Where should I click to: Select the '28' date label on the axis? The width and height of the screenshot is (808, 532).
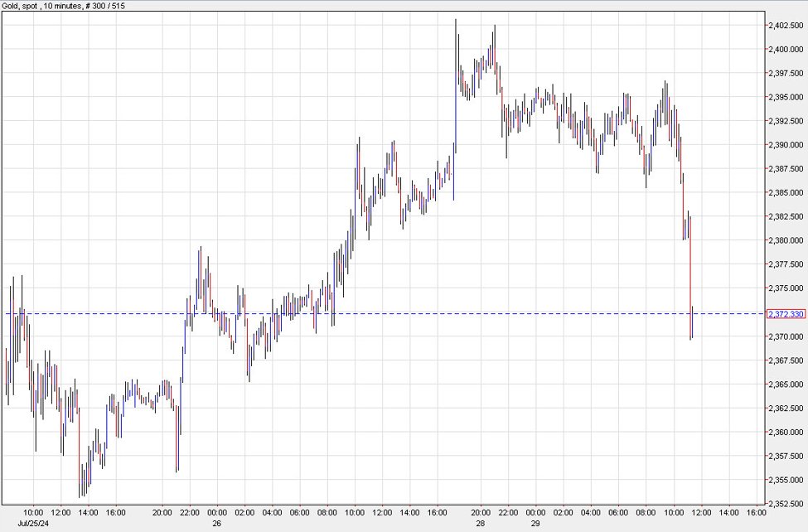(x=479, y=523)
